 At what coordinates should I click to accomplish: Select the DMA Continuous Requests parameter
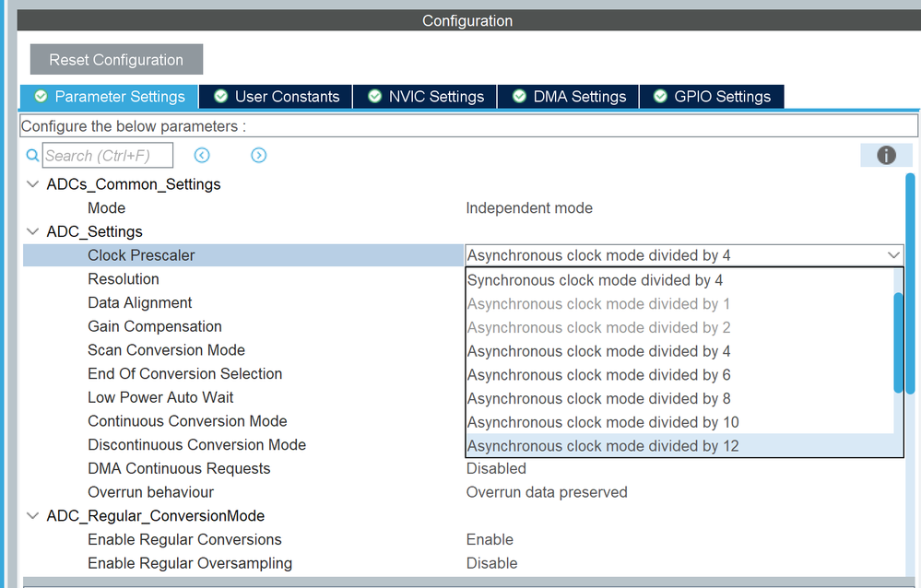[x=179, y=469]
